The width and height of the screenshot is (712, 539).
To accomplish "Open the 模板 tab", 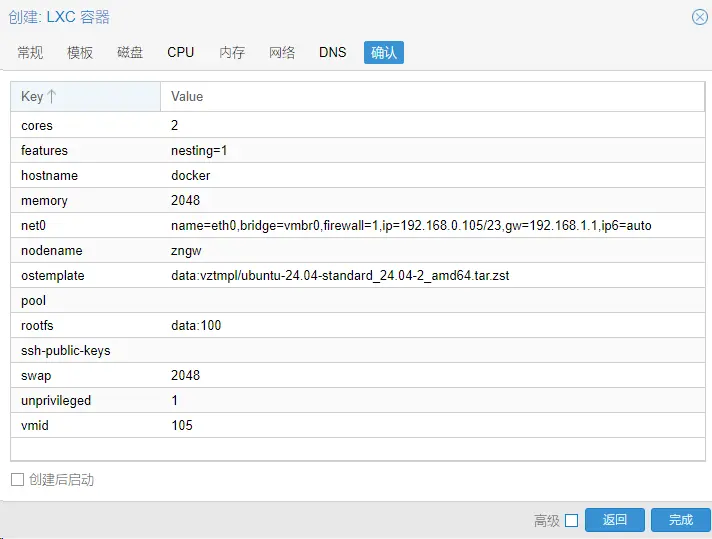I will (80, 52).
